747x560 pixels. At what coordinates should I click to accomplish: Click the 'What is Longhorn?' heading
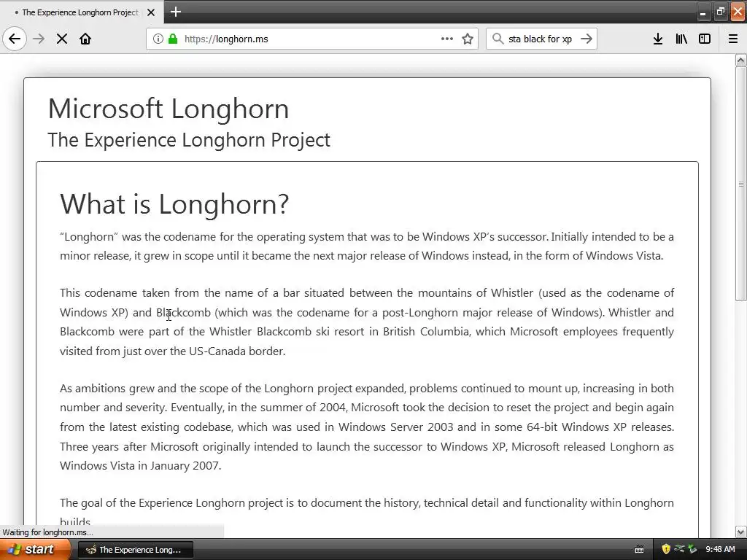tap(174, 204)
